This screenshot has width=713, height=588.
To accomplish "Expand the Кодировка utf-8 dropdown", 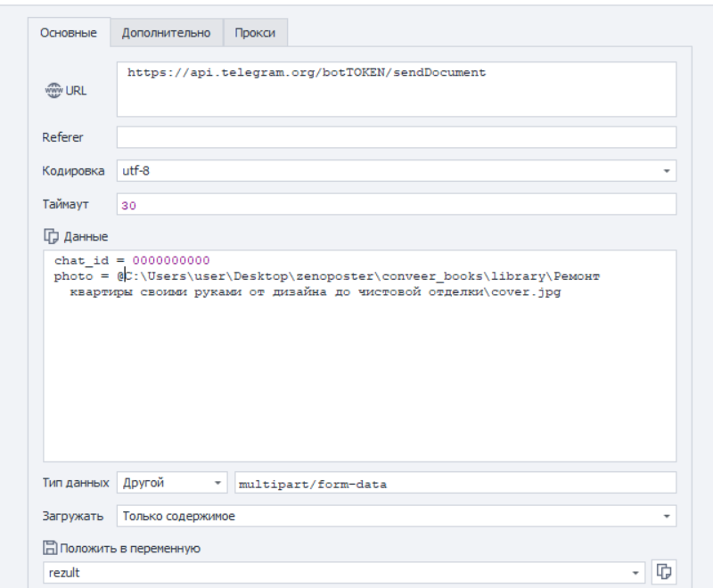I will (666, 170).
